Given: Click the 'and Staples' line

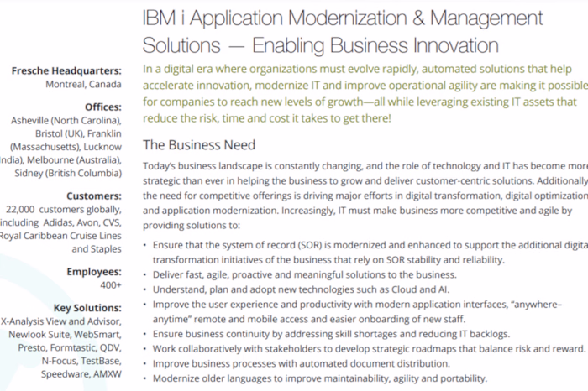Looking at the screenshot, I should (x=97, y=249).
